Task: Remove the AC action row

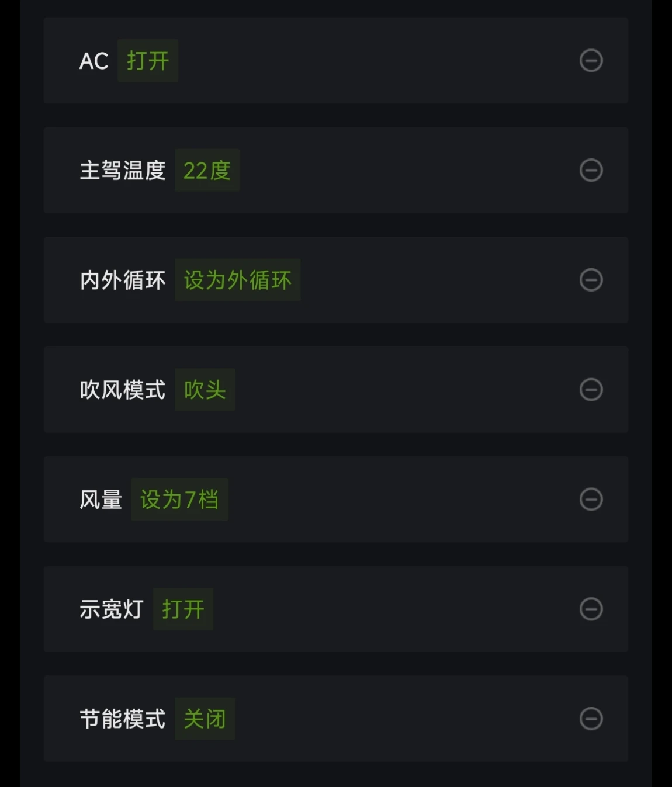Action: 591,61
